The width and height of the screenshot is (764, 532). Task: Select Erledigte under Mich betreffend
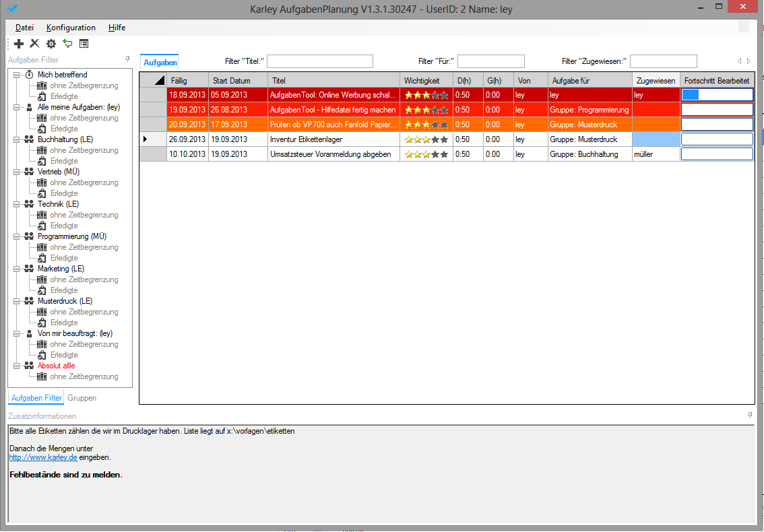[x=64, y=96]
